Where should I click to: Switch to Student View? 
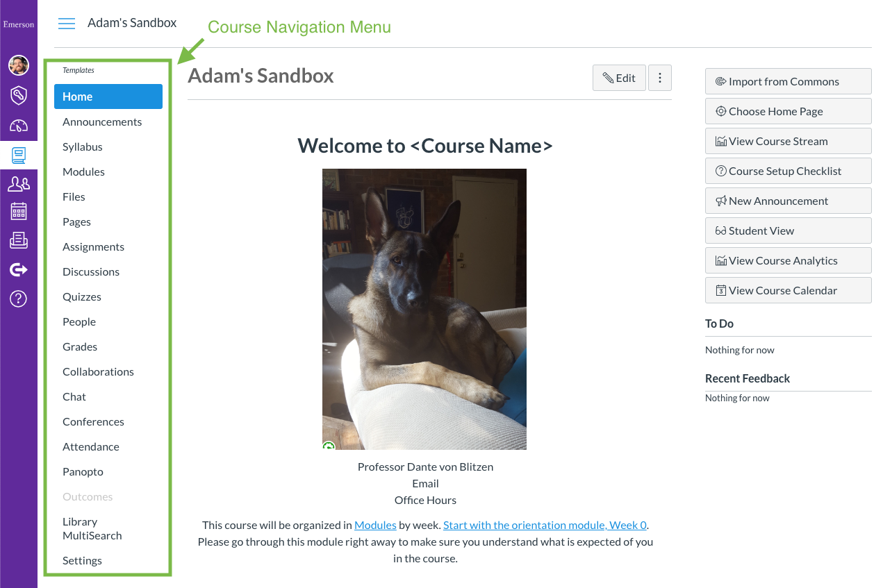coord(788,230)
